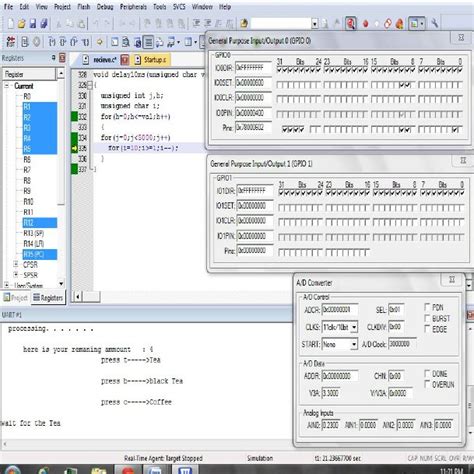Pin the Registers panel
Viewport: 474px width, 474px height.
coord(53,58)
